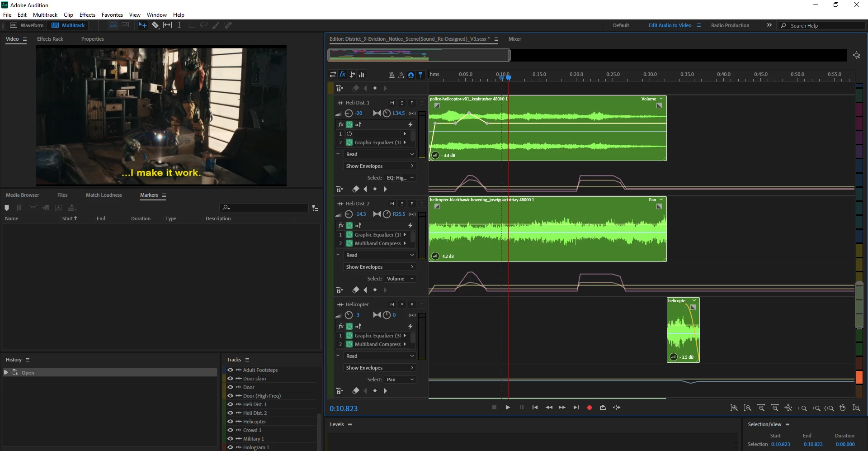868x451 pixels.
Task: Arm Heli Dist. 2 track for record
Action: (412, 204)
